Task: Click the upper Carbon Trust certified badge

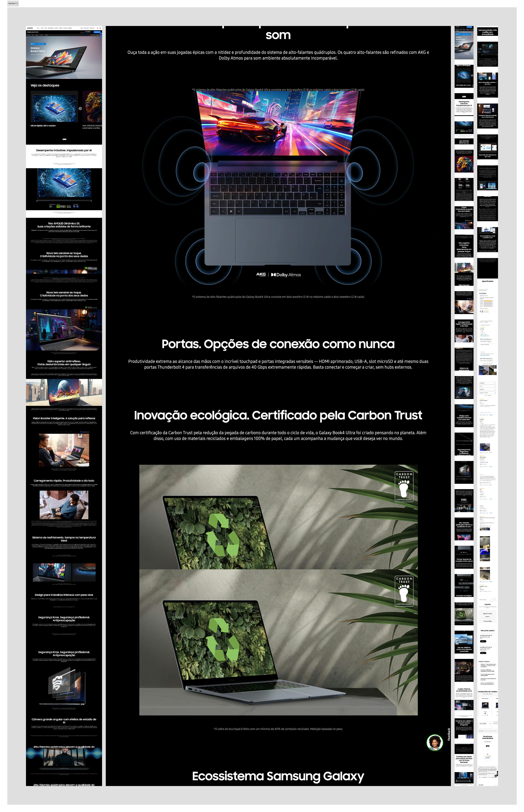Action: 404,487
